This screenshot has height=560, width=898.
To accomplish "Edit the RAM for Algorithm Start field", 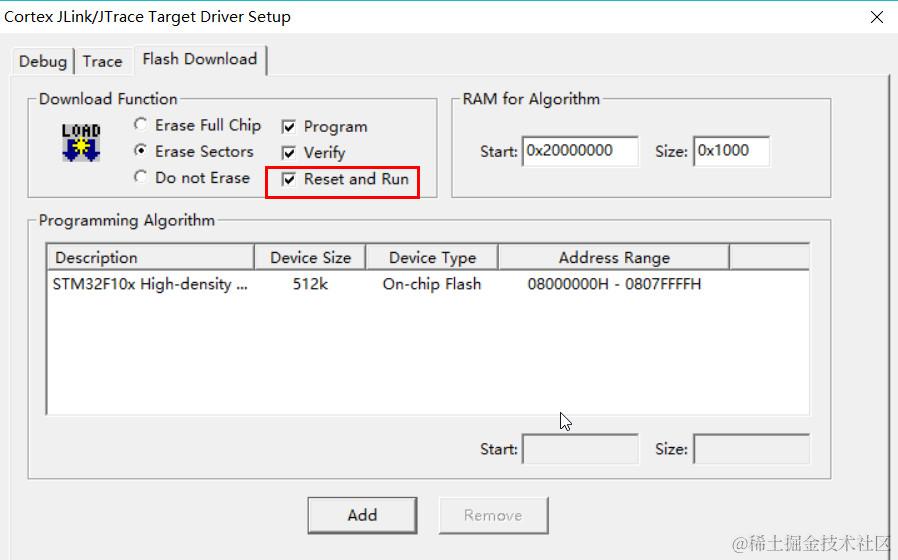I will point(580,151).
